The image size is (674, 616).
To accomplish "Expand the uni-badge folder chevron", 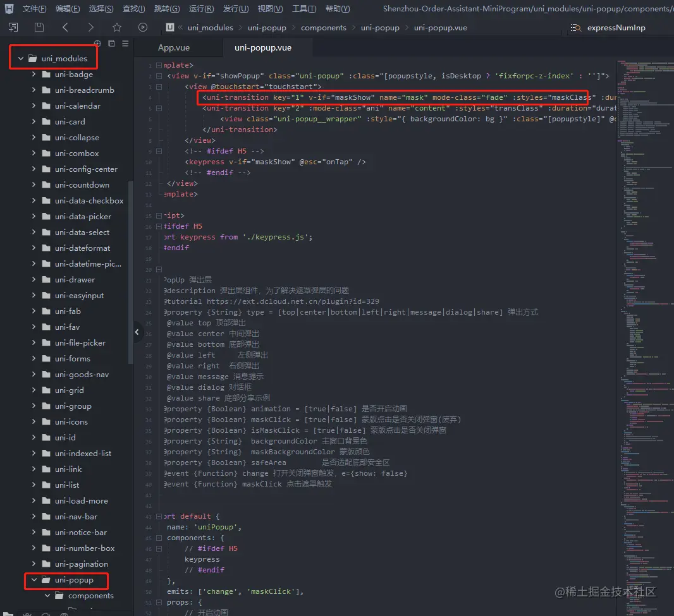I will [x=34, y=74].
